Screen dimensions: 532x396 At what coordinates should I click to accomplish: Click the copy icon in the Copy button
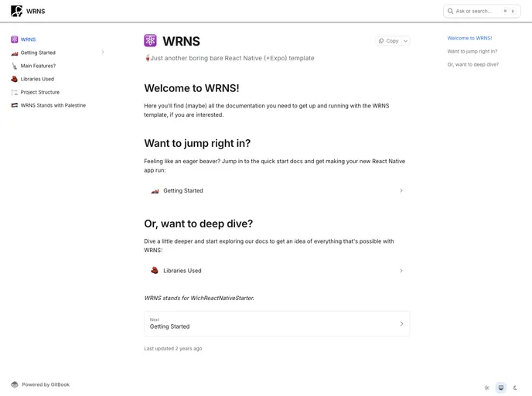pyautogui.click(x=381, y=41)
